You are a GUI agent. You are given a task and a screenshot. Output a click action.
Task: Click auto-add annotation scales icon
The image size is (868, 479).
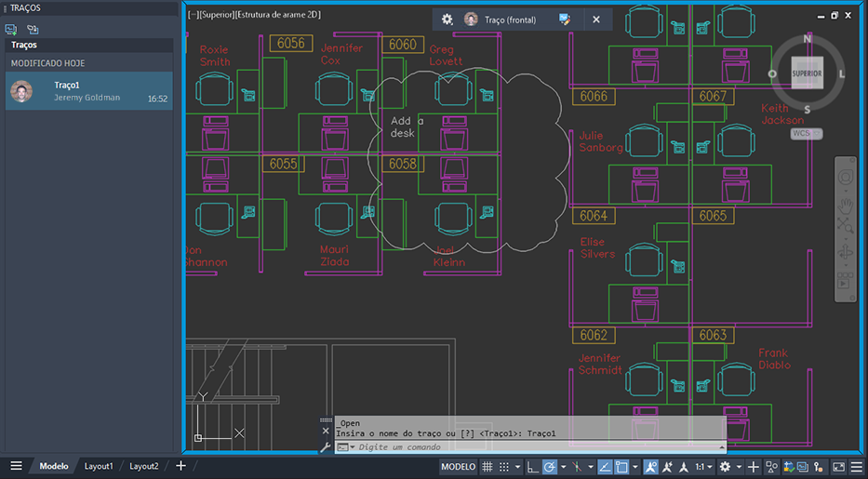(x=667, y=467)
